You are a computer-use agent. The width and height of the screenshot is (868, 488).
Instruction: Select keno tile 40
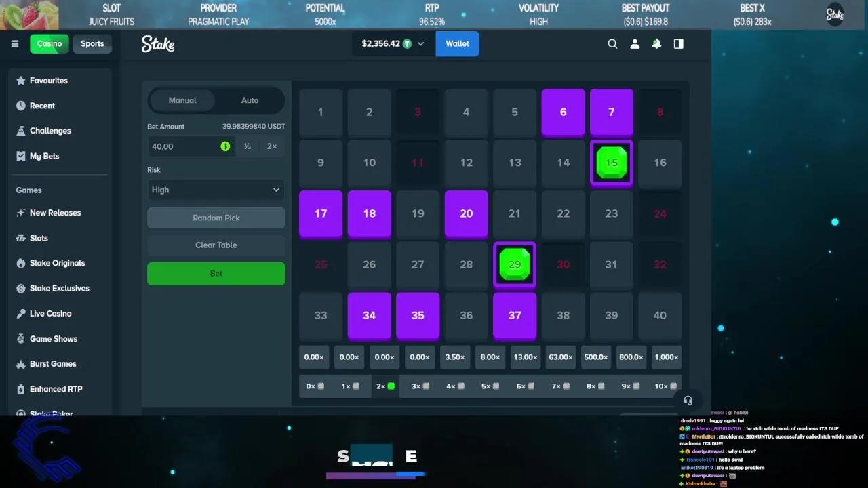pyautogui.click(x=660, y=316)
